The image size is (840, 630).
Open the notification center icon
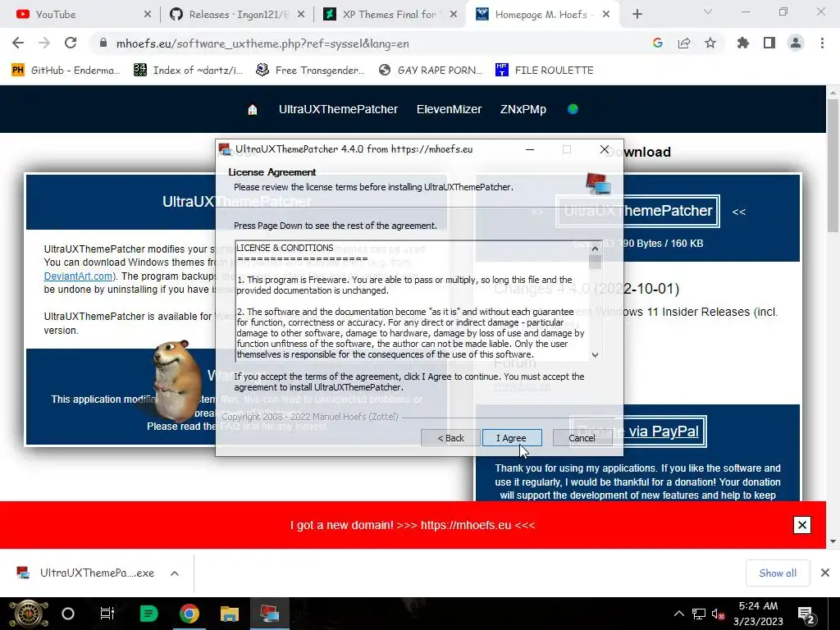807,615
